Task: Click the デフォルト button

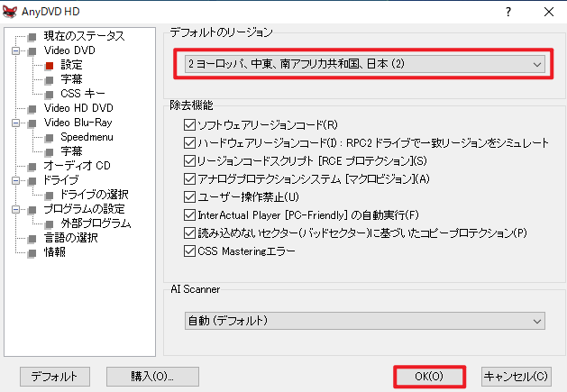Action: [55, 377]
